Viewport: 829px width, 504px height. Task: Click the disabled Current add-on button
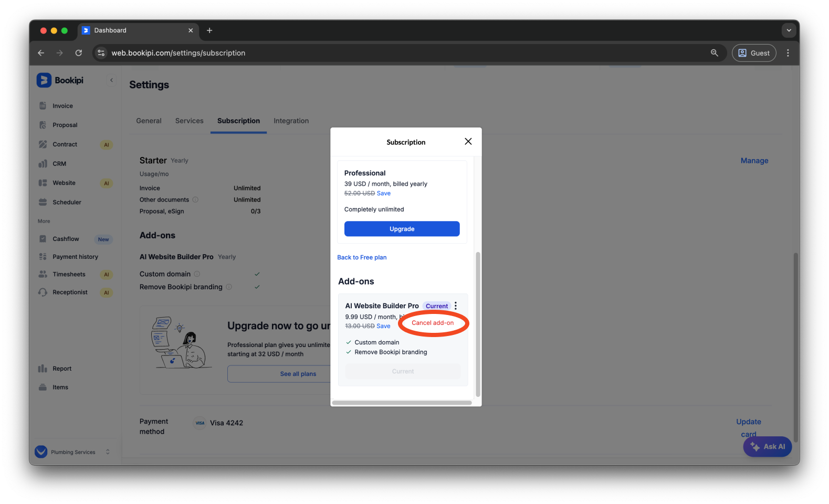point(403,371)
